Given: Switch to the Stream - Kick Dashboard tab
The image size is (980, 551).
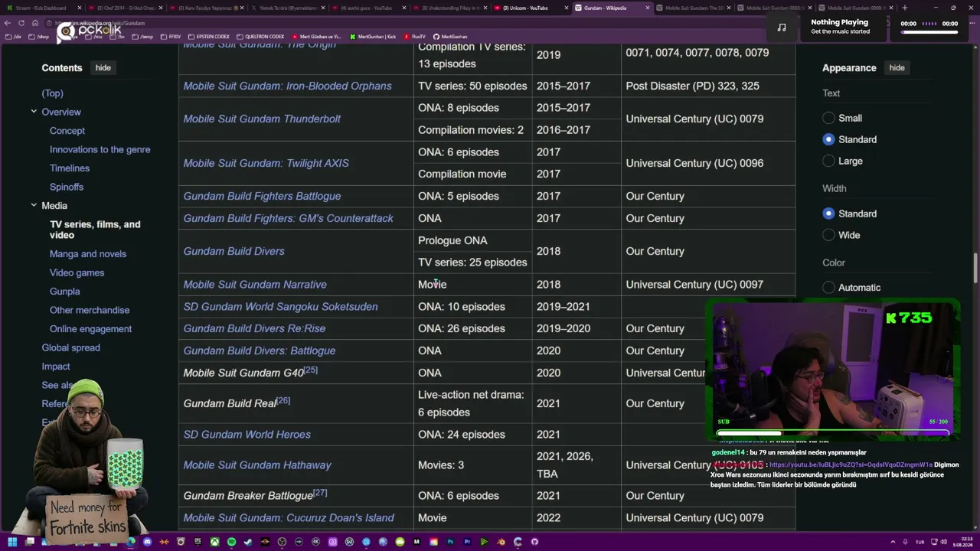Looking at the screenshot, I should tap(43, 8).
